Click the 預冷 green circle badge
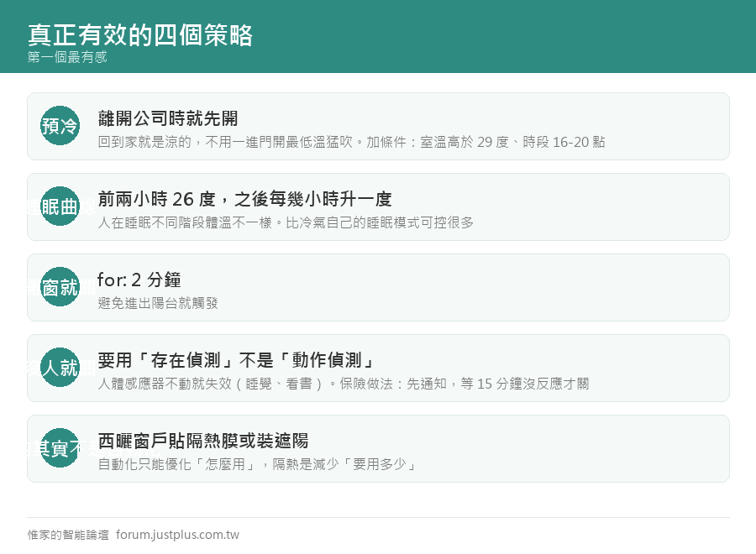The image size is (756, 554). (60, 126)
